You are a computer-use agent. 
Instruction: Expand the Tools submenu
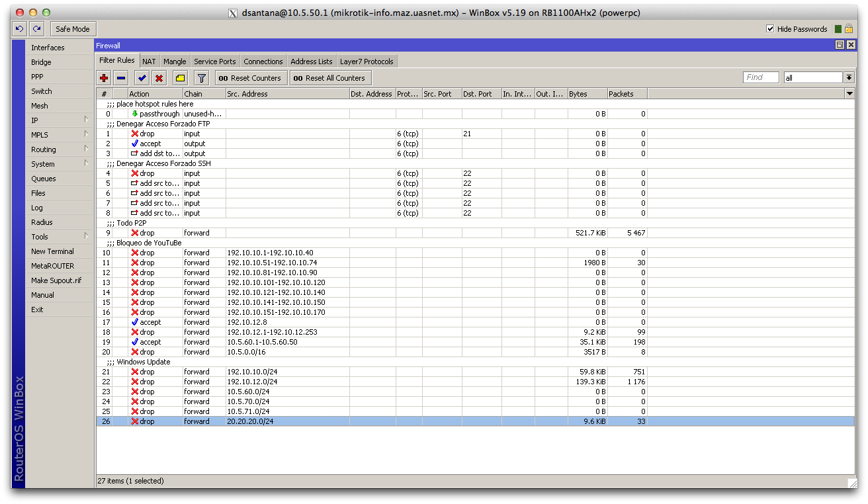coord(86,236)
